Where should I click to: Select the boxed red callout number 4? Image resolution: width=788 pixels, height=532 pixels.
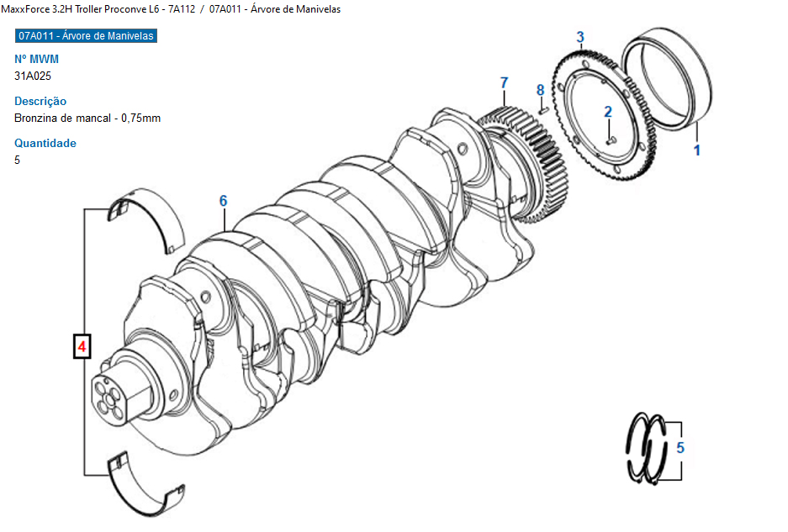[x=82, y=345]
